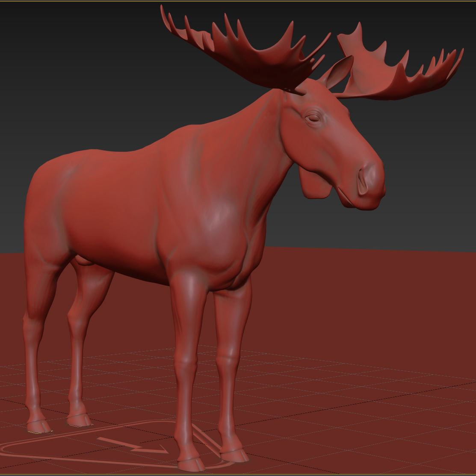
Task: Click the arrow marker on the floor grid
Action: (x=133, y=446)
